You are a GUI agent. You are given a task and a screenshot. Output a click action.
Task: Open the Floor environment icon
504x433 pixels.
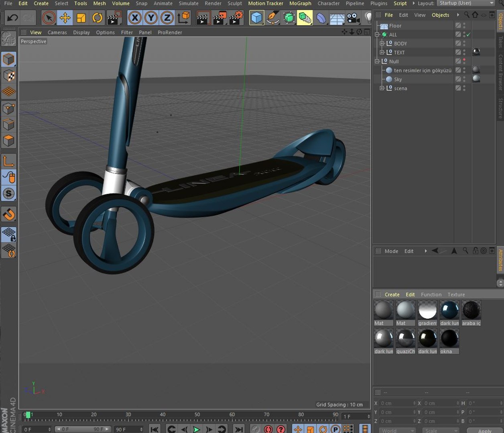point(337,18)
